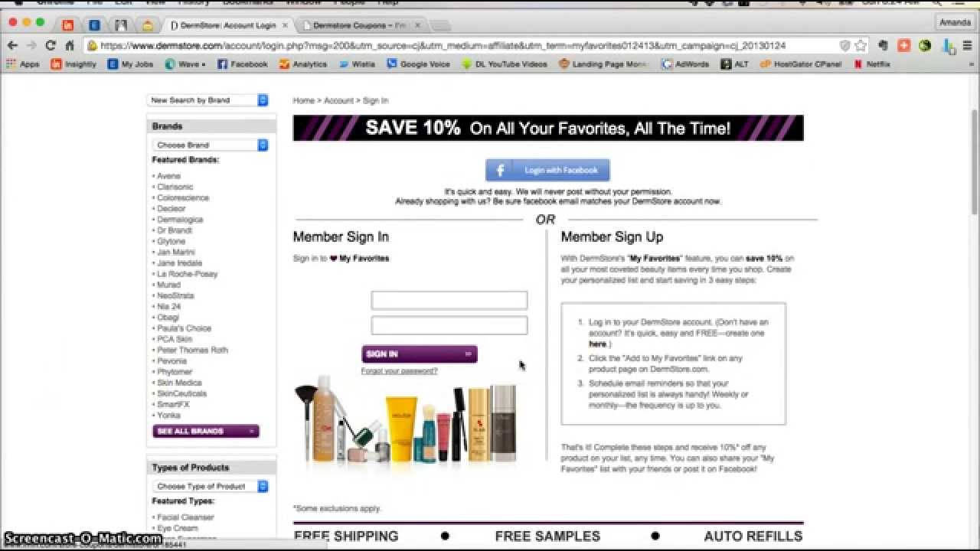The width and height of the screenshot is (980, 551).
Task: Open the Choose Brand dropdown
Action: coord(211,145)
